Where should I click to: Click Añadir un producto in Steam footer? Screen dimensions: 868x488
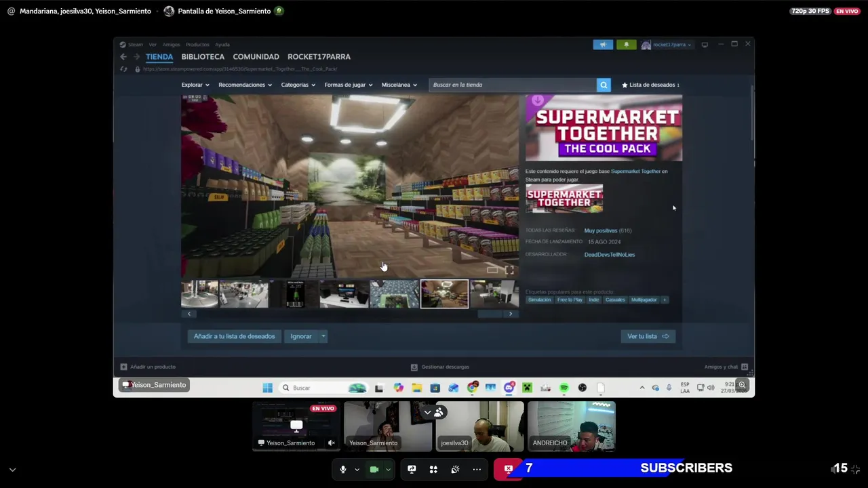click(x=148, y=367)
